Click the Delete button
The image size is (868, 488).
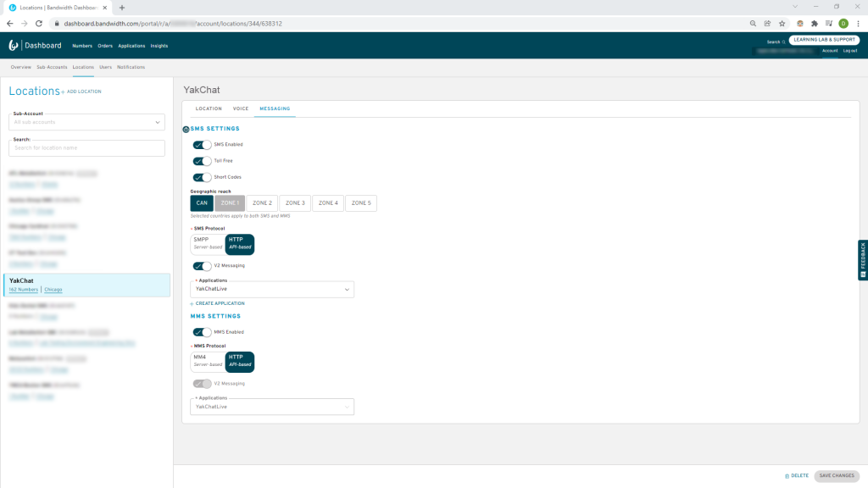(797, 476)
